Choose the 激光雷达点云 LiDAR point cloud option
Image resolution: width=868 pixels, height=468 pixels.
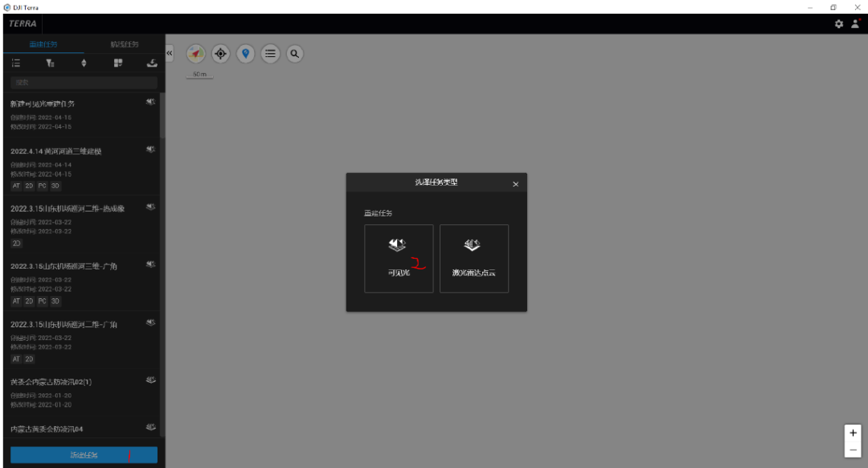[474, 258]
